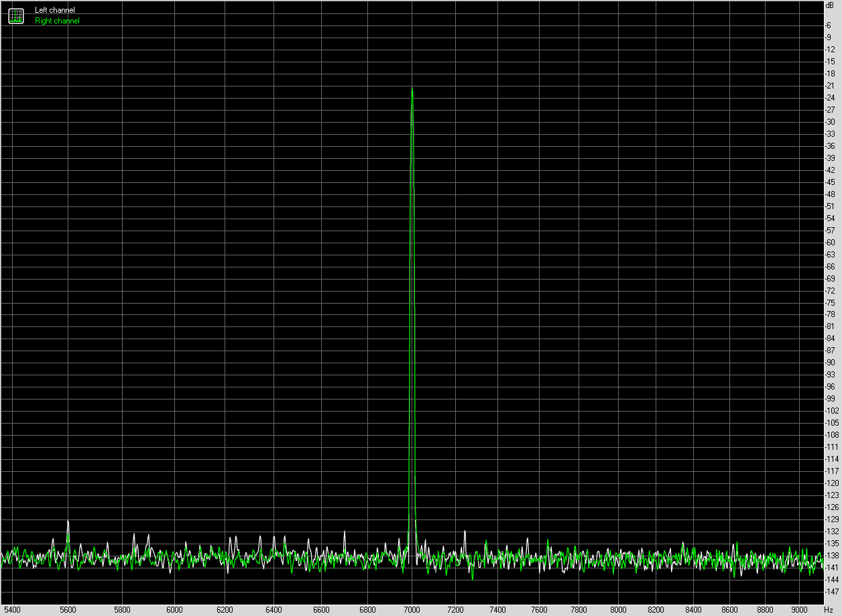Click the 7800 frequency axis label
The image size is (842, 616).
pos(578,609)
